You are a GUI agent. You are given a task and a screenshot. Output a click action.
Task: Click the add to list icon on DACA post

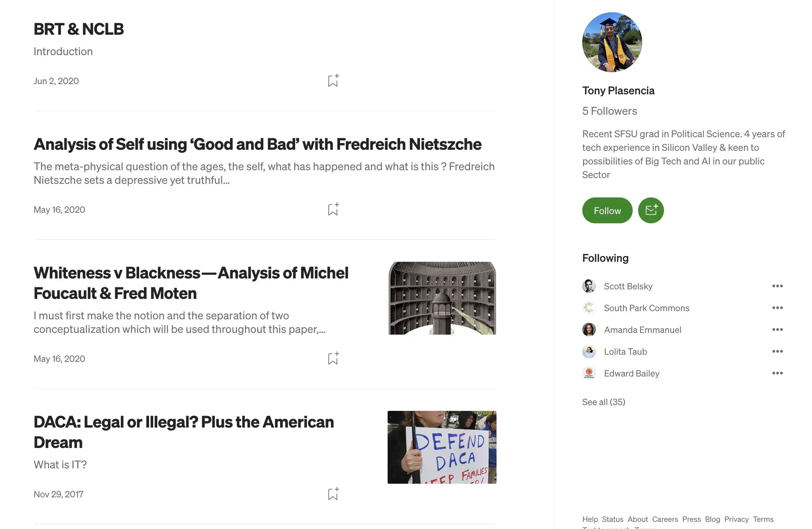333,494
